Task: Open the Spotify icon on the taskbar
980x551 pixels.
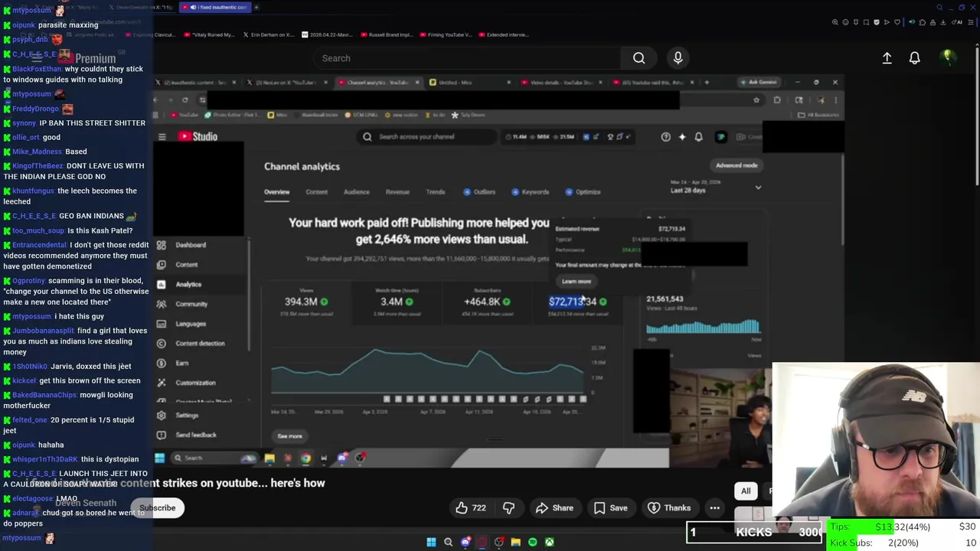Action: tap(532, 543)
